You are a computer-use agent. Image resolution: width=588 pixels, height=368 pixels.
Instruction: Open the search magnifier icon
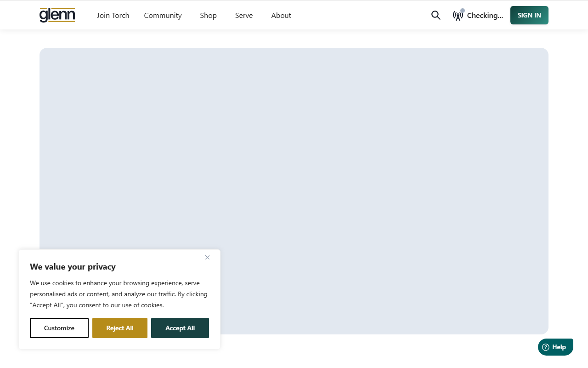point(436,15)
